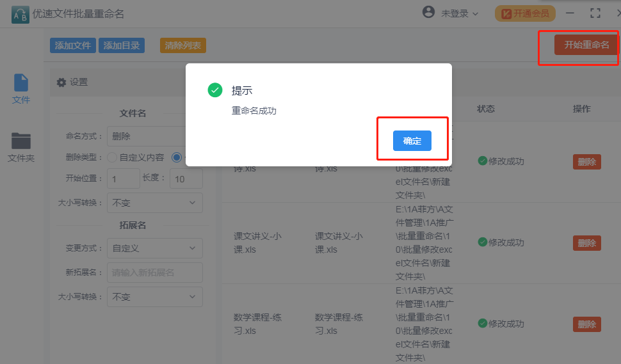Click the minimize window icon
Viewport: 621px width, 364px height.
point(570,13)
